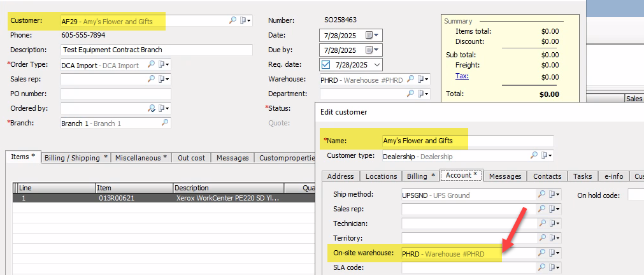Click the Department lookup magnifier icon
The image size is (644, 275).
point(410,94)
